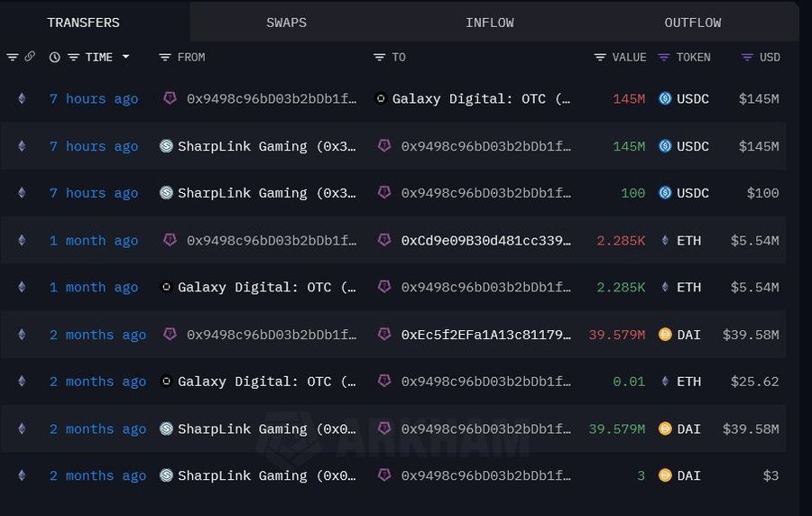Click the ETH token icon on the 0.01 row

[x=665, y=382]
